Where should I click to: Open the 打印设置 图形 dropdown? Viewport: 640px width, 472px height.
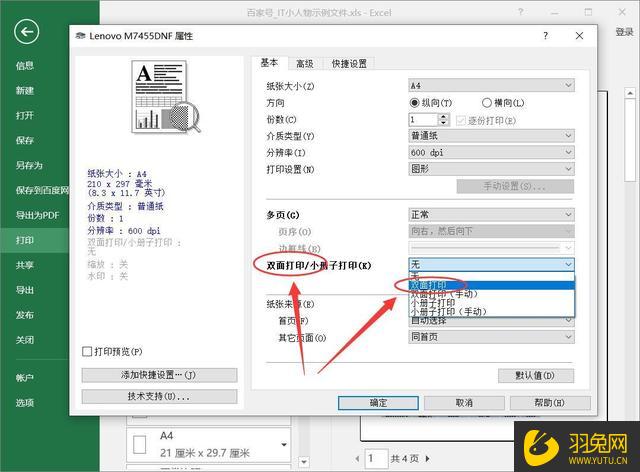tap(491, 169)
